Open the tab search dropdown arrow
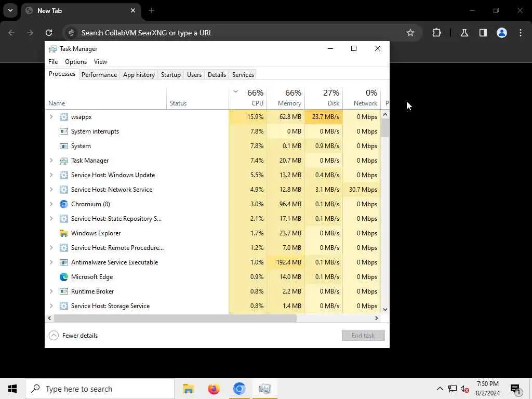Viewport: 532px width, 399px height. [x=10, y=10]
